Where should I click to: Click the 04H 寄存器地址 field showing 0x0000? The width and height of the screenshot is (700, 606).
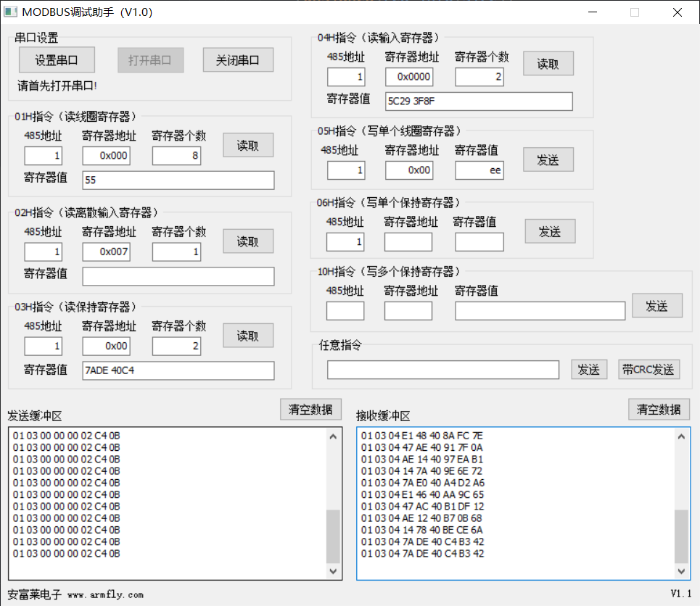[x=409, y=77]
